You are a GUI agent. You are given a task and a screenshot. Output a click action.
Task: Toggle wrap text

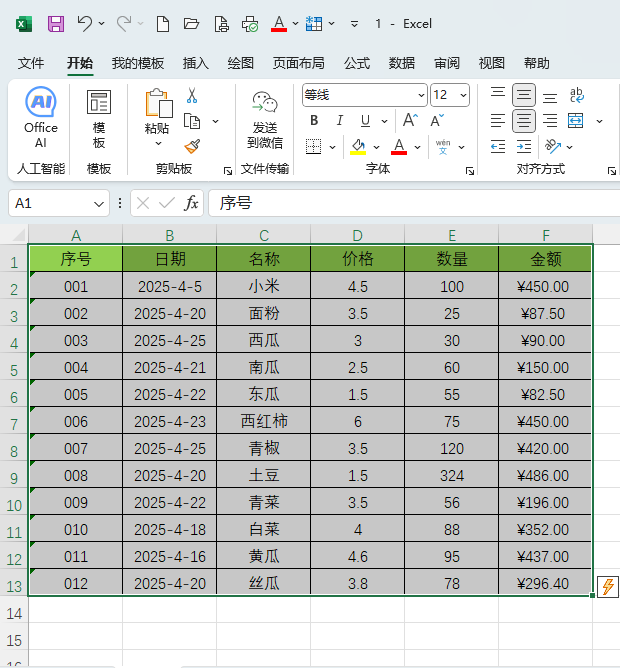coord(577,95)
